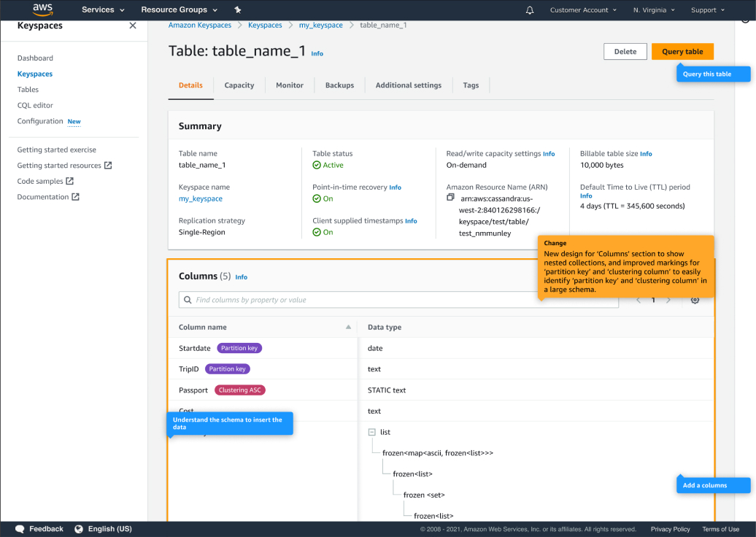
Task: Click the Query table button
Action: 682,52
